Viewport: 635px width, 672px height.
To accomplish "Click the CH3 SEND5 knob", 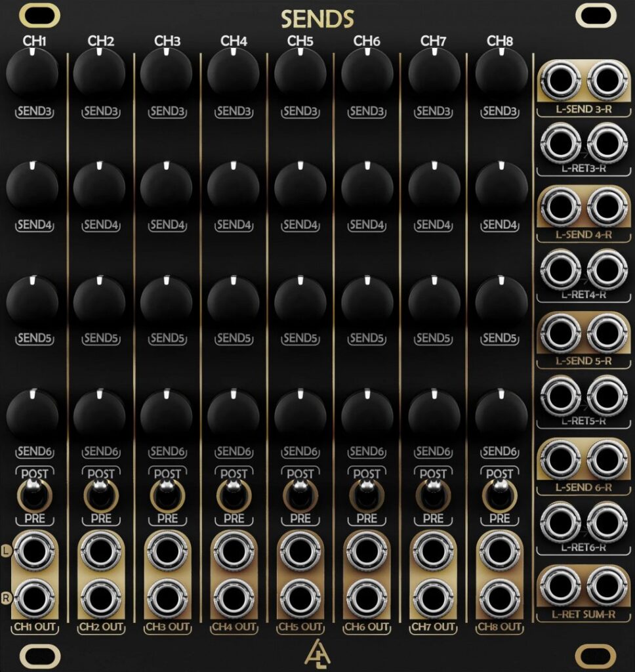I will [x=166, y=300].
